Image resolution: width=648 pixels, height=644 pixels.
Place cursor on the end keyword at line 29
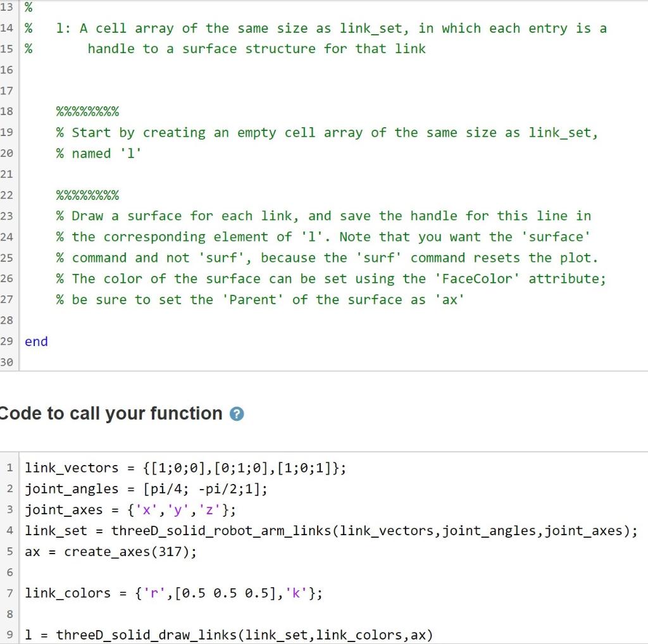tap(35, 342)
